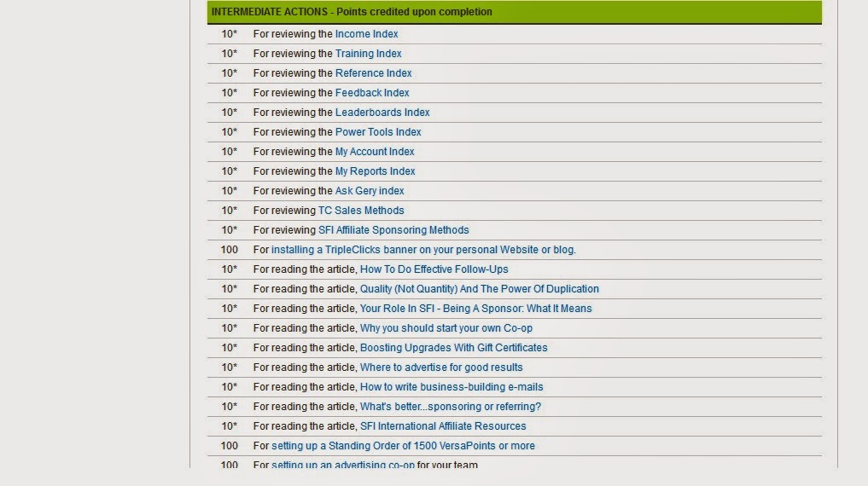
Task: Open Why you should start Co-op article
Action: click(x=446, y=328)
